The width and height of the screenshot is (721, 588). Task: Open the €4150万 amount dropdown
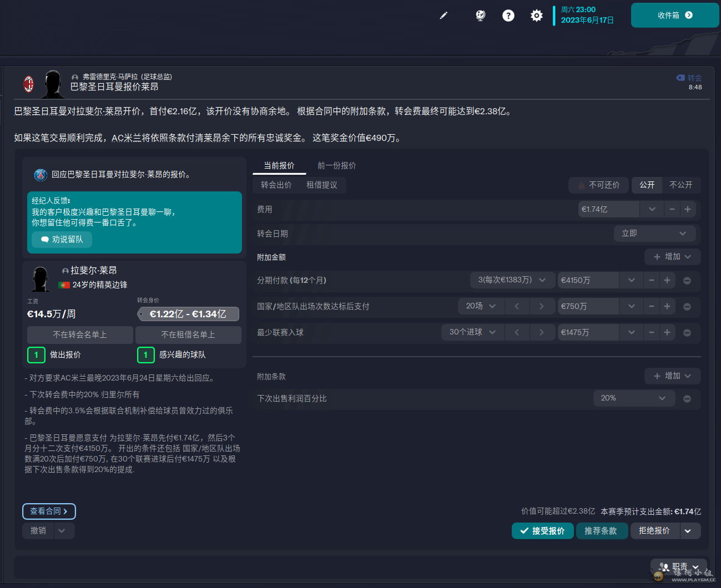pyautogui.click(x=632, y=280)
